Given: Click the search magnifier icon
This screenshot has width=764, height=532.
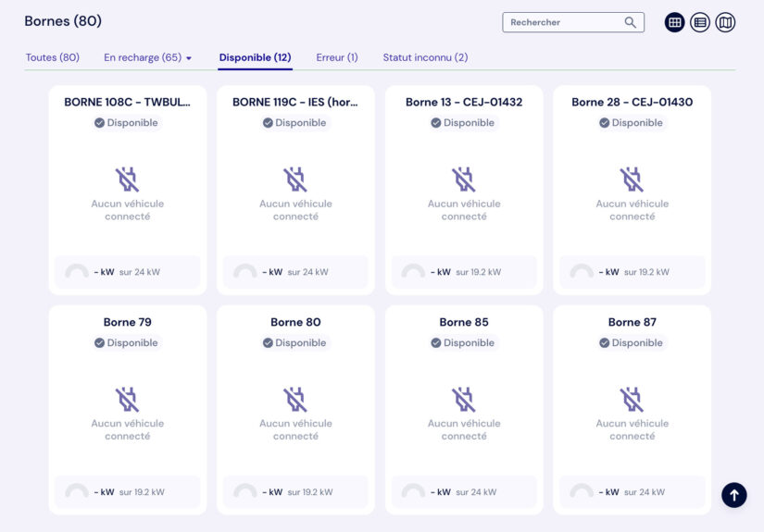Looking at the screenshot, I should 630,22.
